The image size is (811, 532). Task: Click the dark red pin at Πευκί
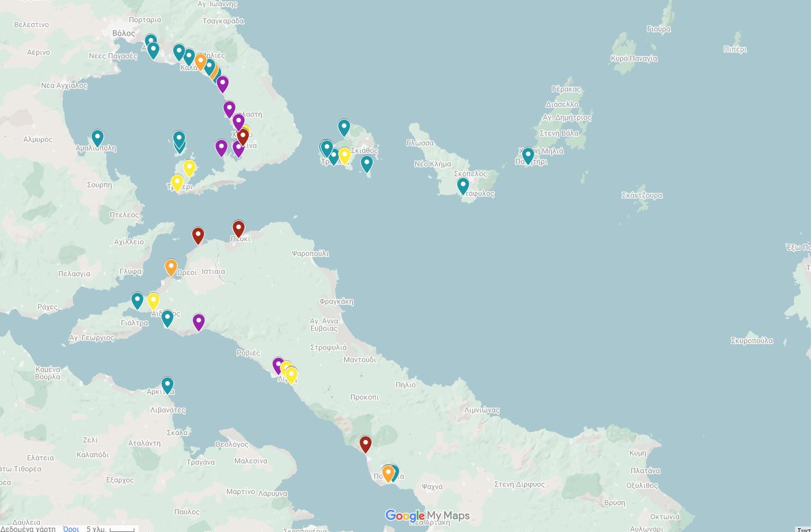(239, 229)
